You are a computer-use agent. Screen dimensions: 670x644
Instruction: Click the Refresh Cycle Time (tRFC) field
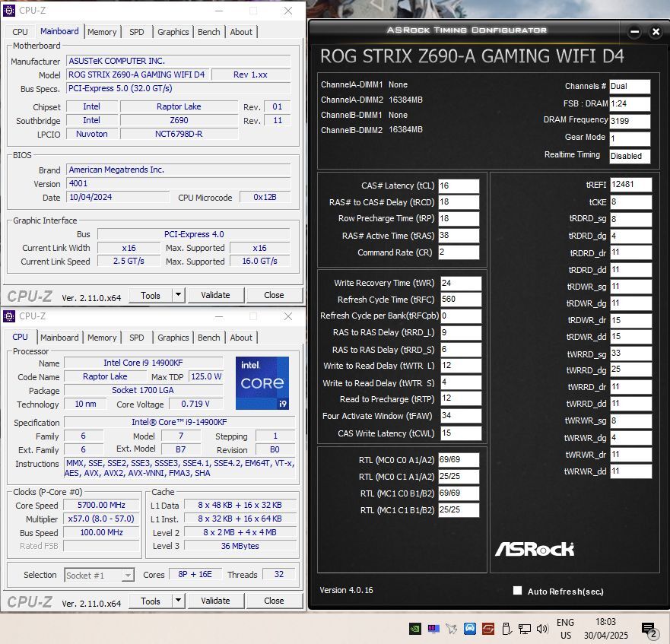click(461, 299)
